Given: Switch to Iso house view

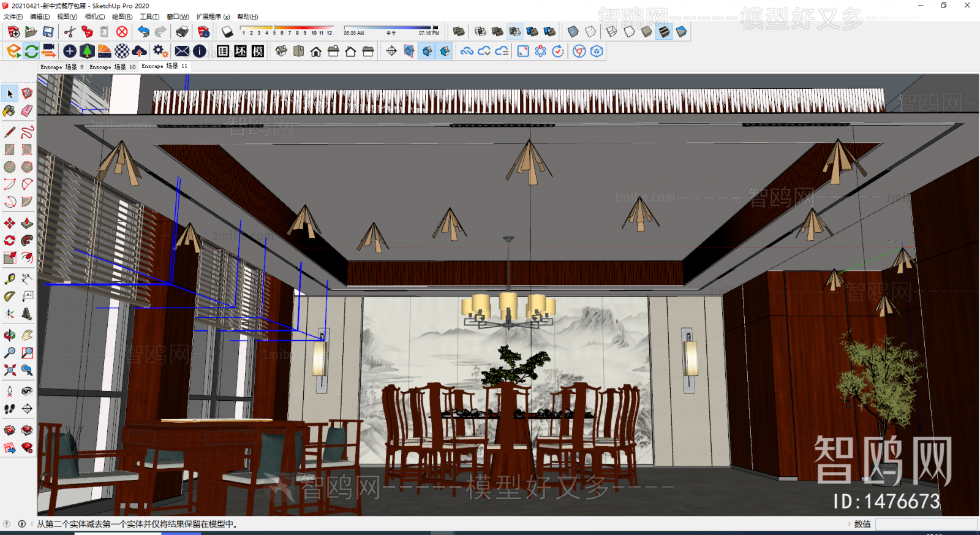Looking at the screenshot, I should click(x=281, y=51).
